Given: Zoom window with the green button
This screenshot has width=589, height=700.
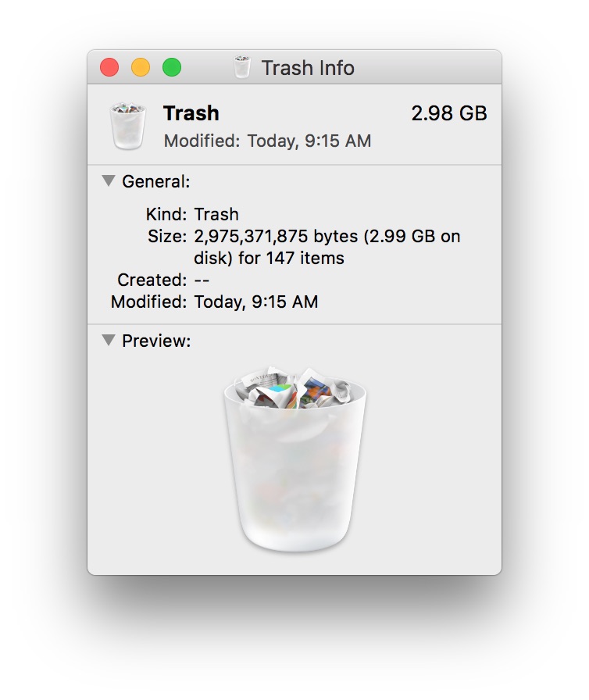Looking at the screenshot, I should (172, 67).
